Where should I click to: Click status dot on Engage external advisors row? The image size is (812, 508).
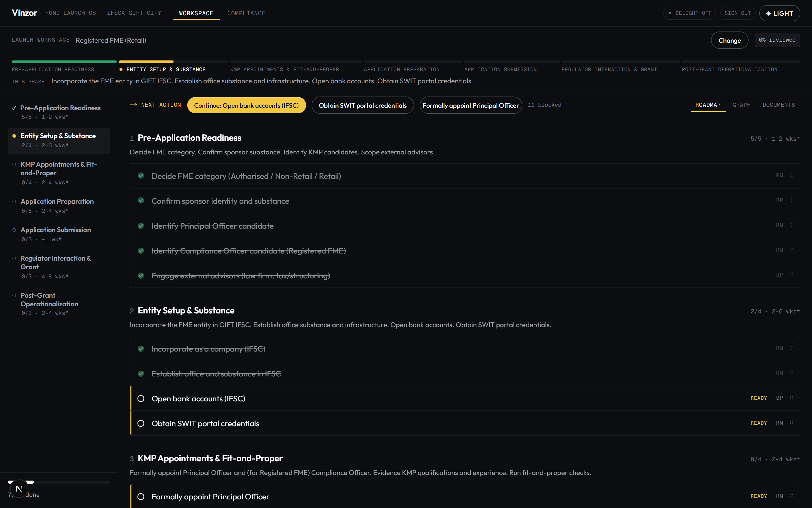coord(791,275)
